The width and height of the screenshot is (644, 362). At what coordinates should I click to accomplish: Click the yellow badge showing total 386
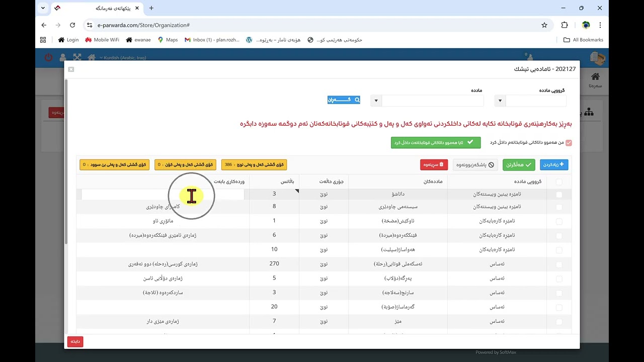click(x=254, y=164)
